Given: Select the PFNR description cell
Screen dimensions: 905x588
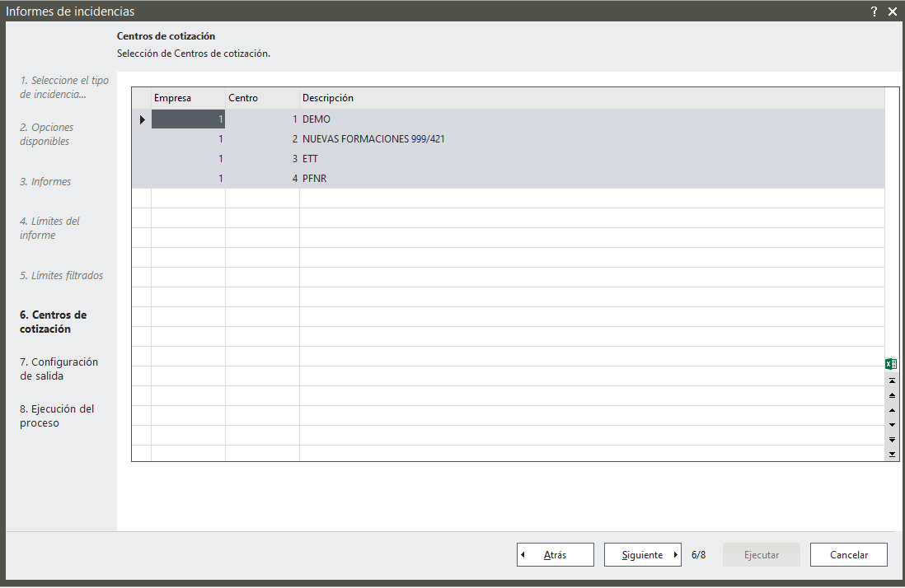Looking at the screenshot, I should 592,179.
